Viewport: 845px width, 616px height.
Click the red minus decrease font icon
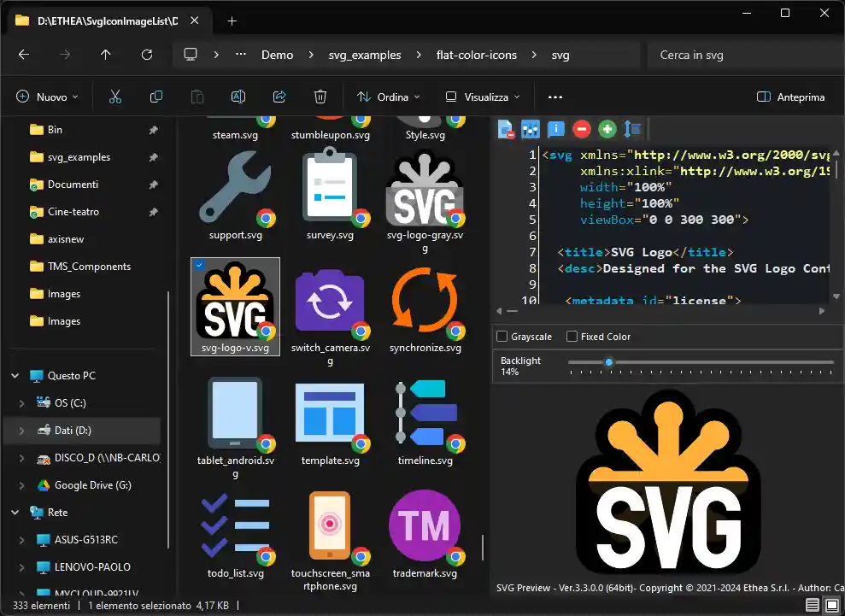582,129
